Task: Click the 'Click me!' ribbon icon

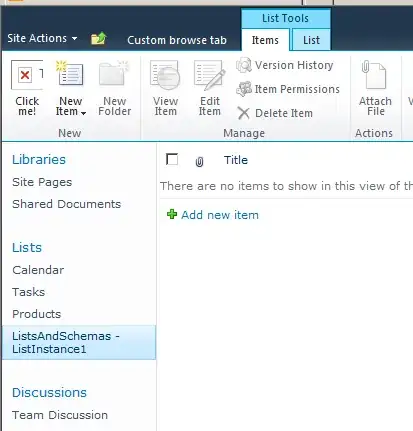Action: pos(27,75)
